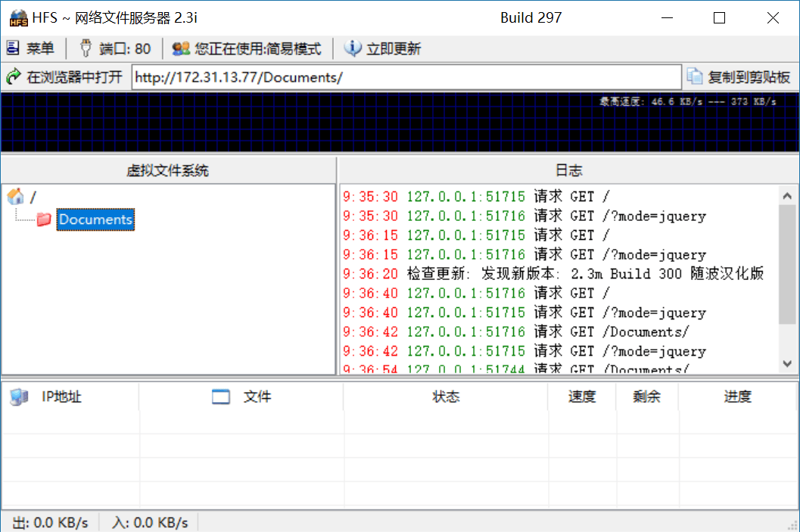
Task: Click the 速度 column header
Action: click(582, 397)
